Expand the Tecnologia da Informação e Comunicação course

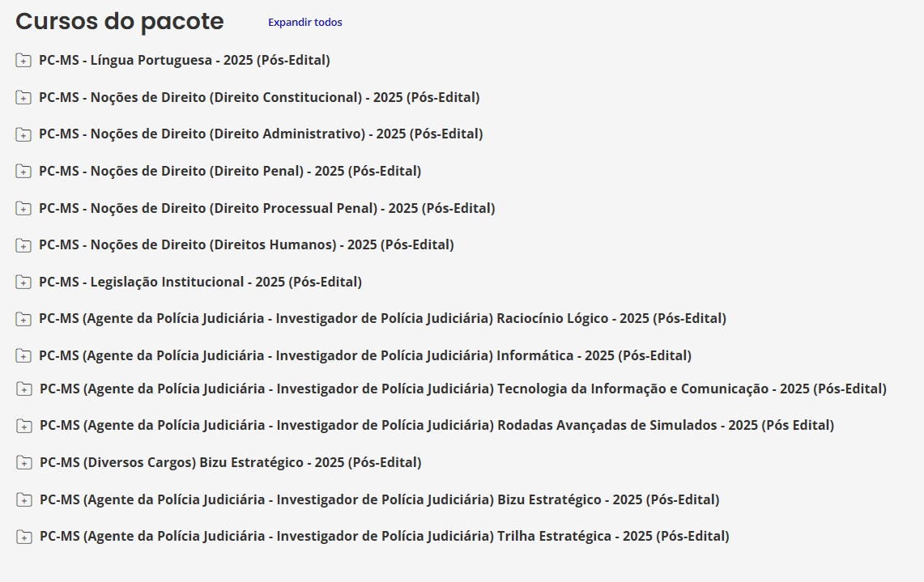(x=23, y=389)
